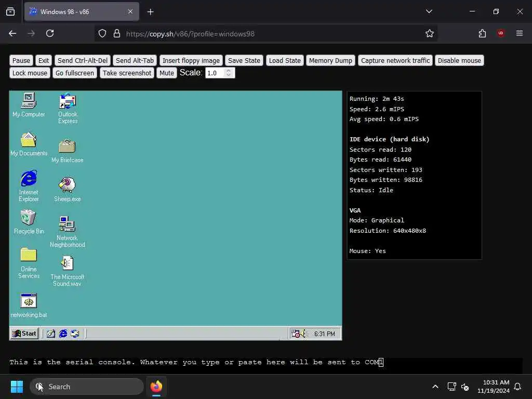Click the muted volume tray icon
This screenshot has width=532, height=399.
click(x=465, y=387)
